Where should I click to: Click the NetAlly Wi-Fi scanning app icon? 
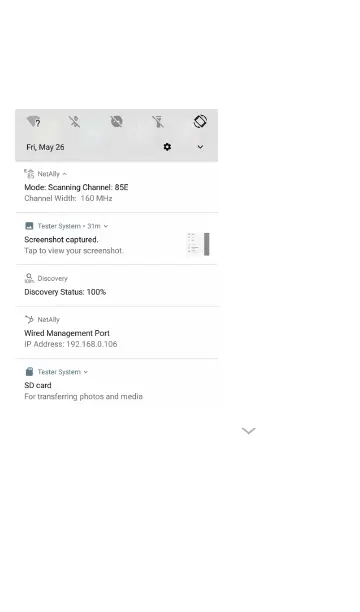pos(29,174)
